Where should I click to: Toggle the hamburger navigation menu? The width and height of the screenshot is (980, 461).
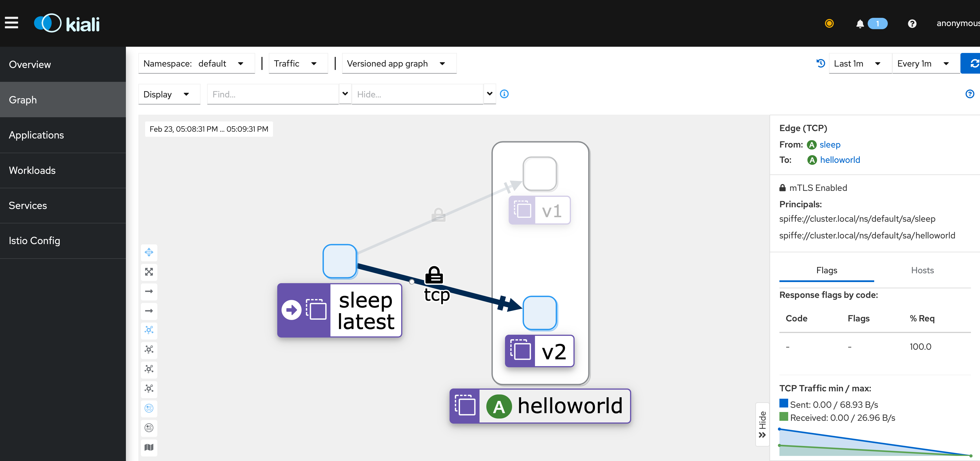point(11,23)
